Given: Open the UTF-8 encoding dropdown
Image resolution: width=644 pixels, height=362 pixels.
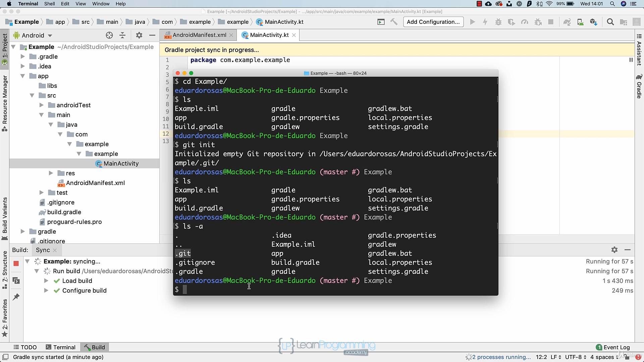Looking at the screenshot, I should pos(576,357).
